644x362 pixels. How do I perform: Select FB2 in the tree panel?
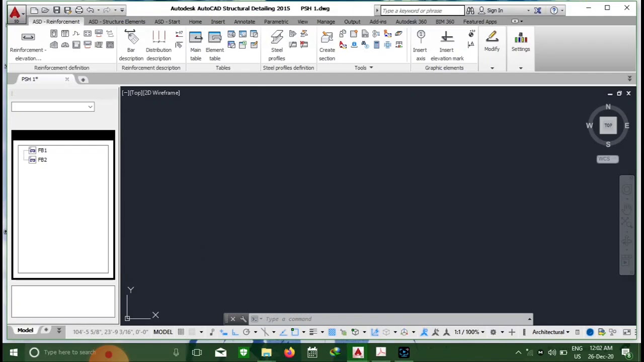(42, 160)
